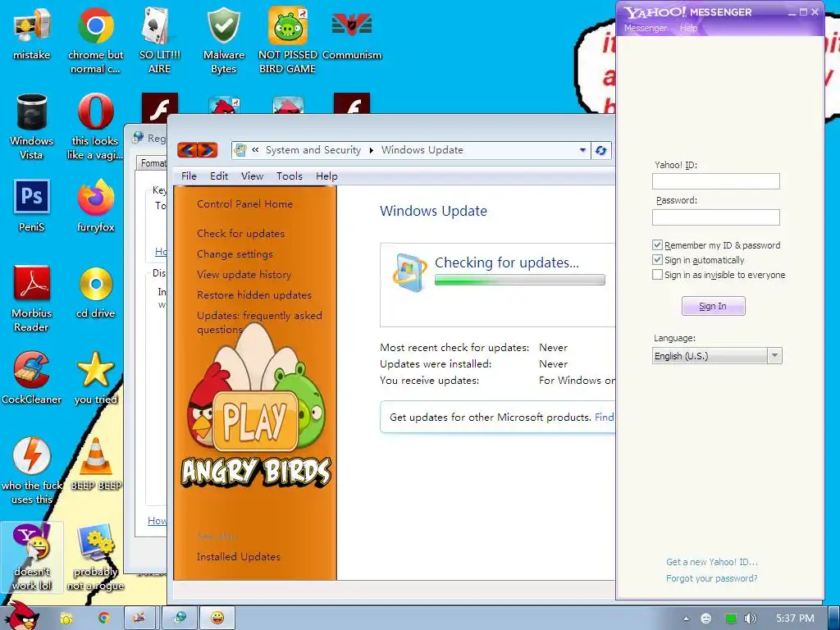Open BEEP BEEP traffic cone icon
Image resolution: width=840 pixels, height=630 pixels.
[x=96, y=464]
